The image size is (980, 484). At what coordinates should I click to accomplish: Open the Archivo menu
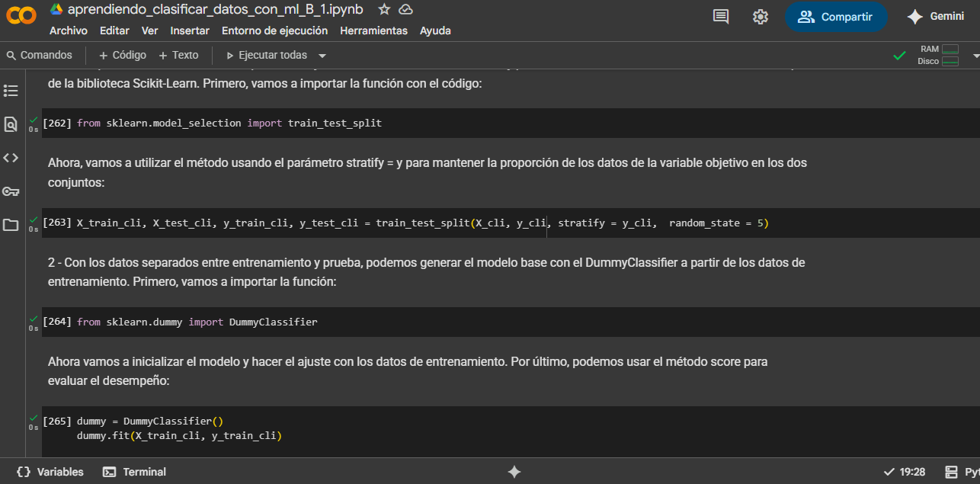pyautogui.click(x=69, y=30)
